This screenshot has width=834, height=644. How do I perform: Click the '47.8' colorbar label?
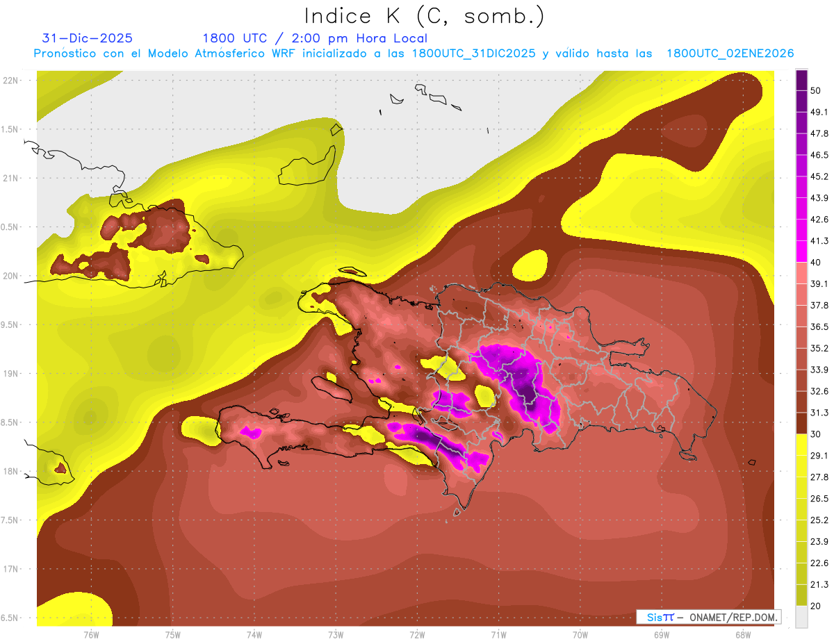point(819,133)
